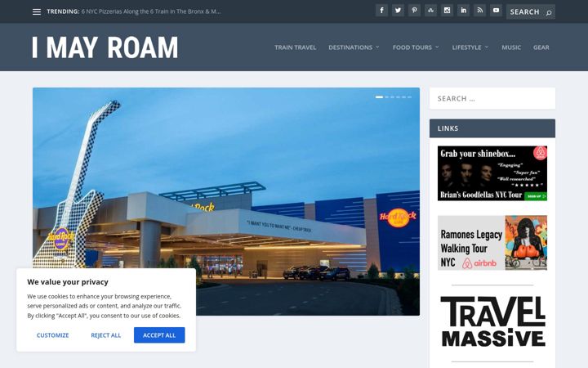The width and height of the screenshot is (588, 368).
Task: Open the Pinterest social icon
Action: tap(414, 10)
